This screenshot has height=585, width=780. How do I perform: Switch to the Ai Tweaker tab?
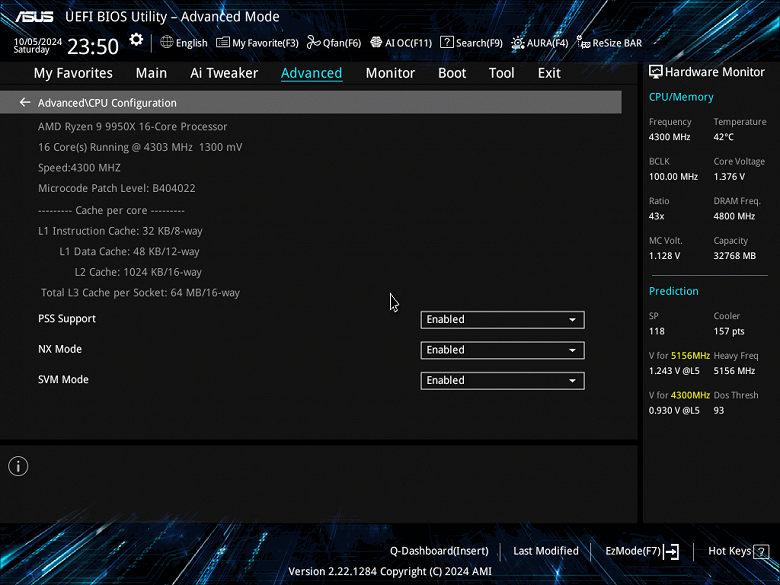224,73
